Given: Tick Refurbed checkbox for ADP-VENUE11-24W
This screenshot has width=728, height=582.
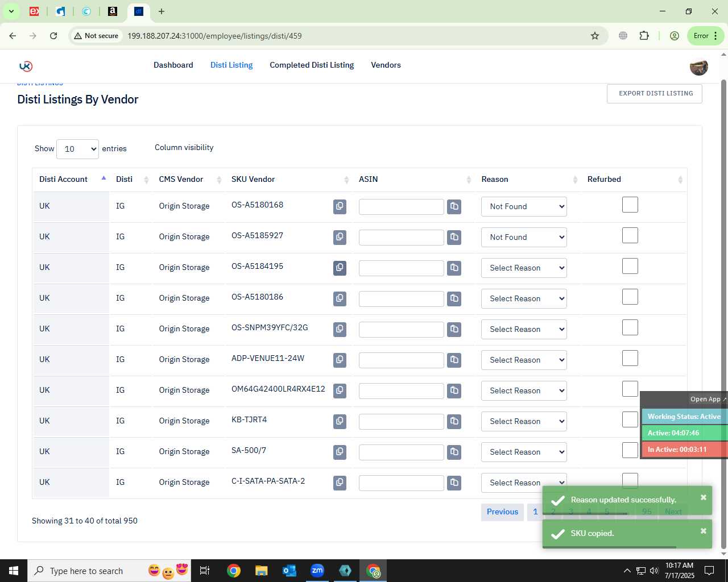Looking at the screenshot, I should (630, 358).
